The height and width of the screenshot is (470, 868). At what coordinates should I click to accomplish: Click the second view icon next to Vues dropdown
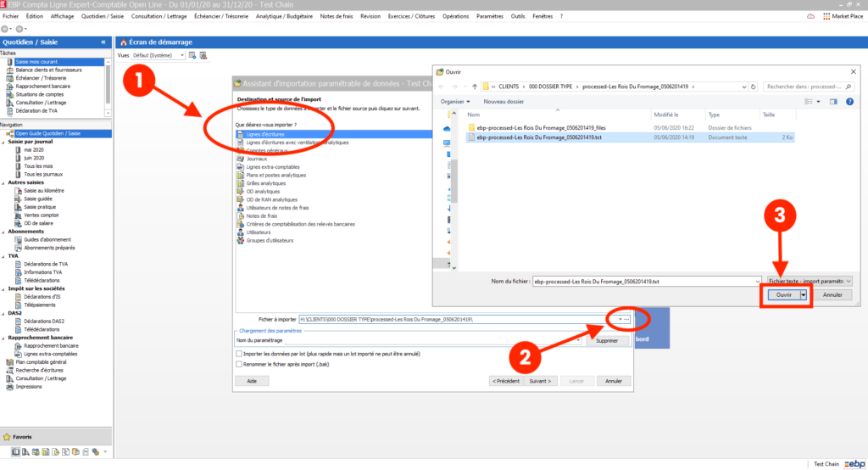tap(203, 55)
